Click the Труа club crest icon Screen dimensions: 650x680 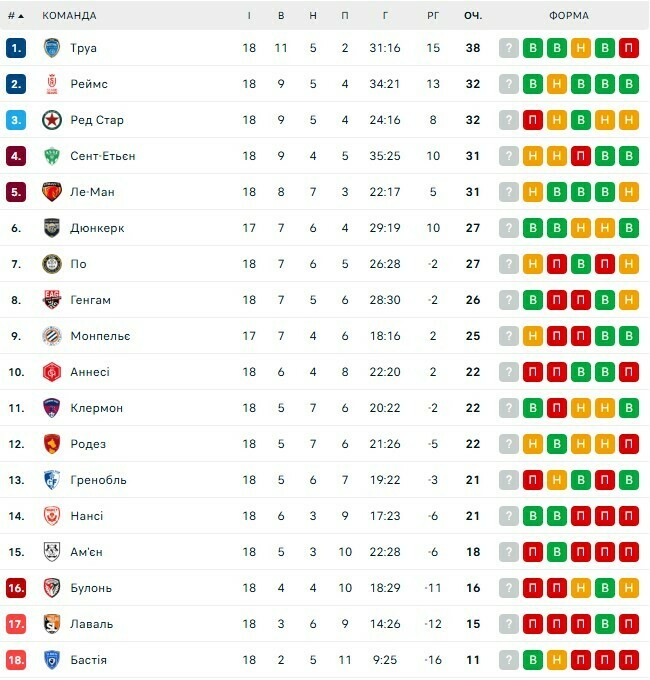tap(52, 48)
